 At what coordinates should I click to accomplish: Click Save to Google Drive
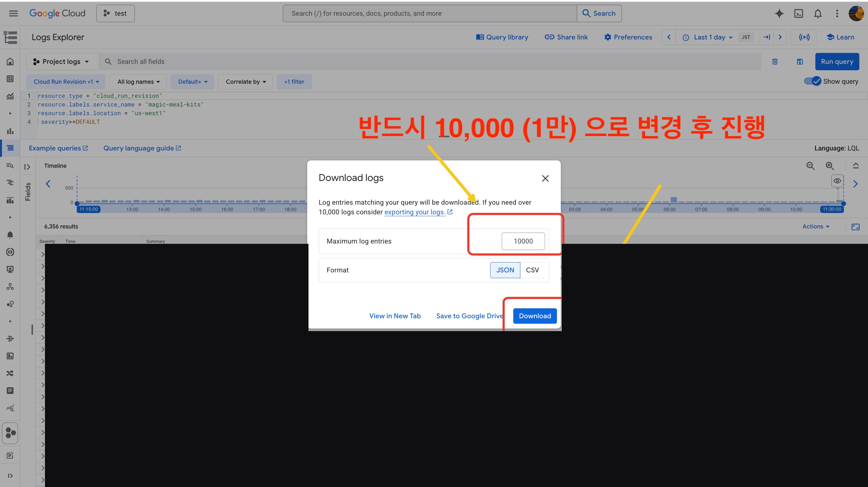pos(470,316)
